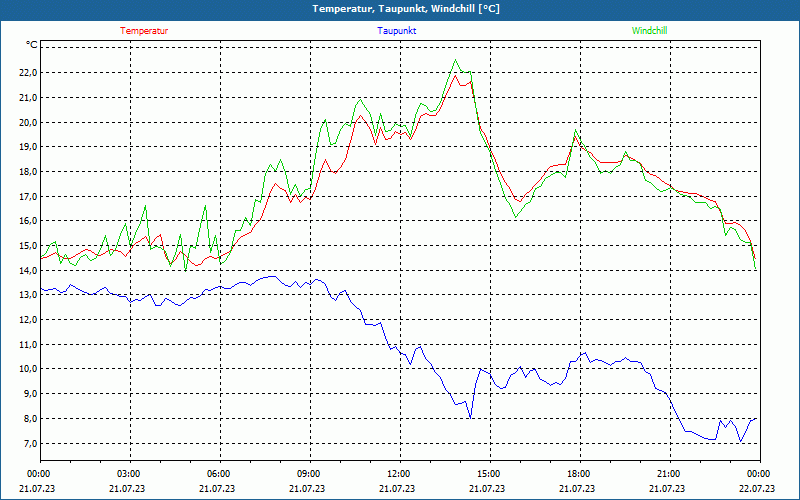This screenshot has height=500, width=800.
Task: Click the 15,0 y-axis value
Action: point(29,245)
